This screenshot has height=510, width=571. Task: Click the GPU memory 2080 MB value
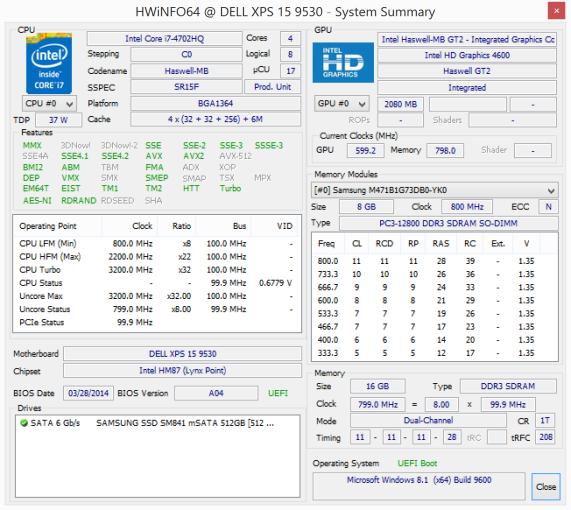(x=401, y=104)
